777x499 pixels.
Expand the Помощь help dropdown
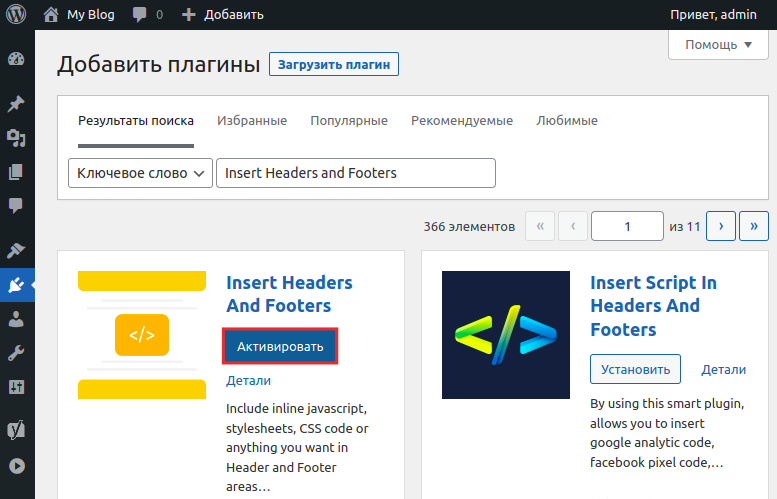pos(719,45)
